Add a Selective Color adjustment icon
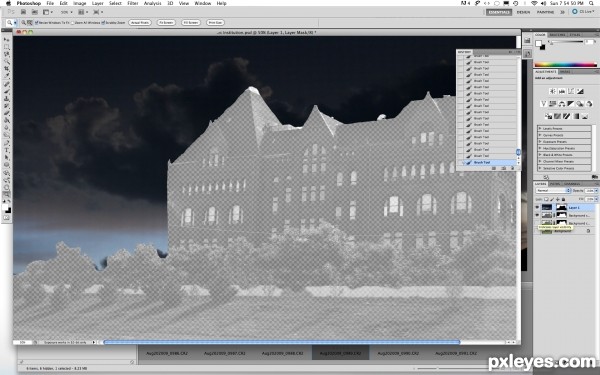The image size is (600, 375). (x=585, y=116)
